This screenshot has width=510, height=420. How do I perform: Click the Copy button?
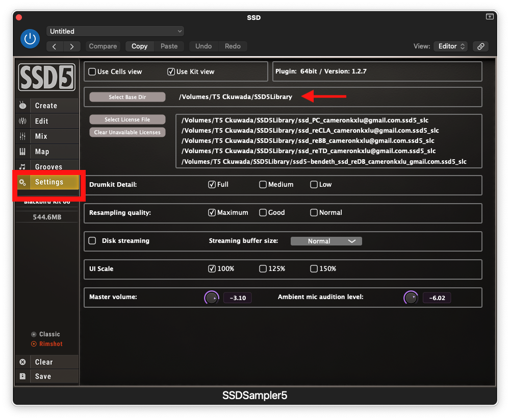pyautogui.click(x=140, y=46)
